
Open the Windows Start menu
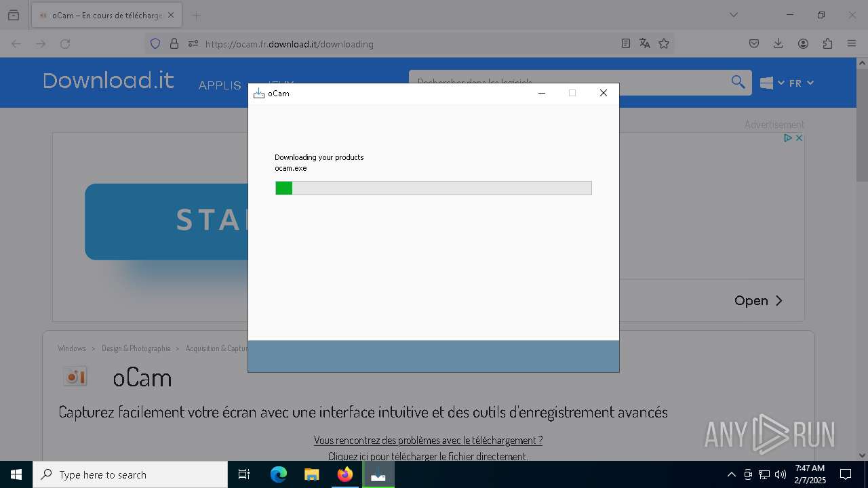[16, 474]
